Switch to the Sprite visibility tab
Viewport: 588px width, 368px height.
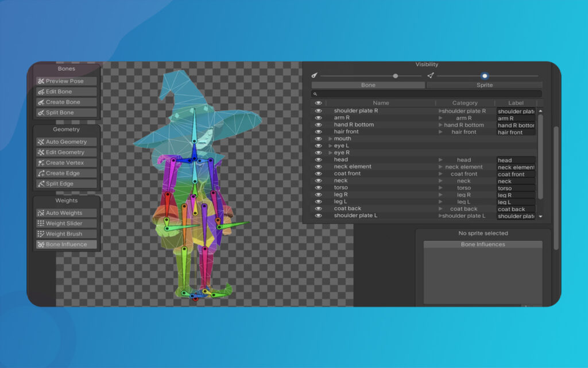(484, 85)
